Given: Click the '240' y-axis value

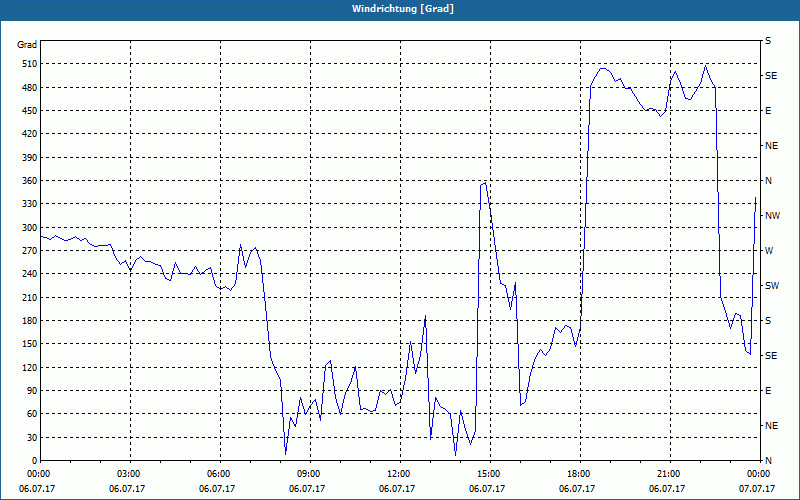Looking at the screenshot, I should 30,274.
